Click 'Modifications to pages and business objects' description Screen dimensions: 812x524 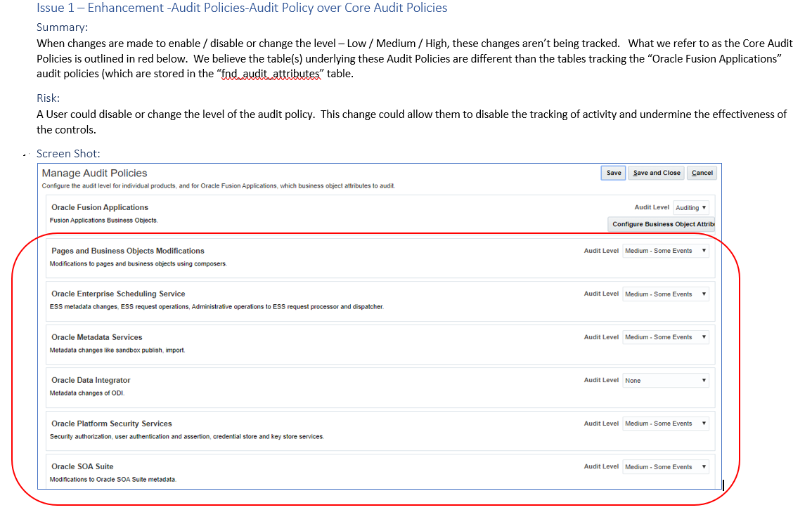click(138, 264)
